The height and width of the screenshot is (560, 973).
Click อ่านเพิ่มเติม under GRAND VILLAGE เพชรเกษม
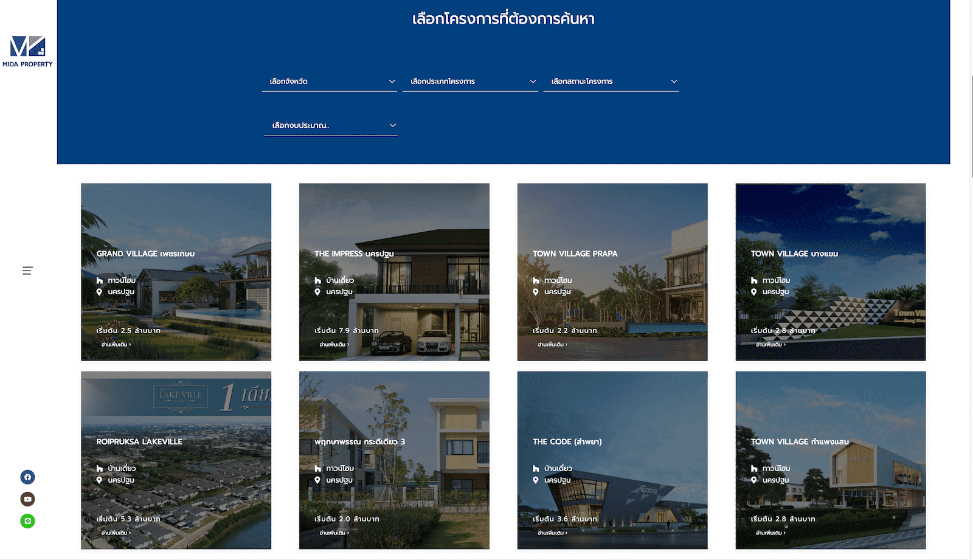116,345
